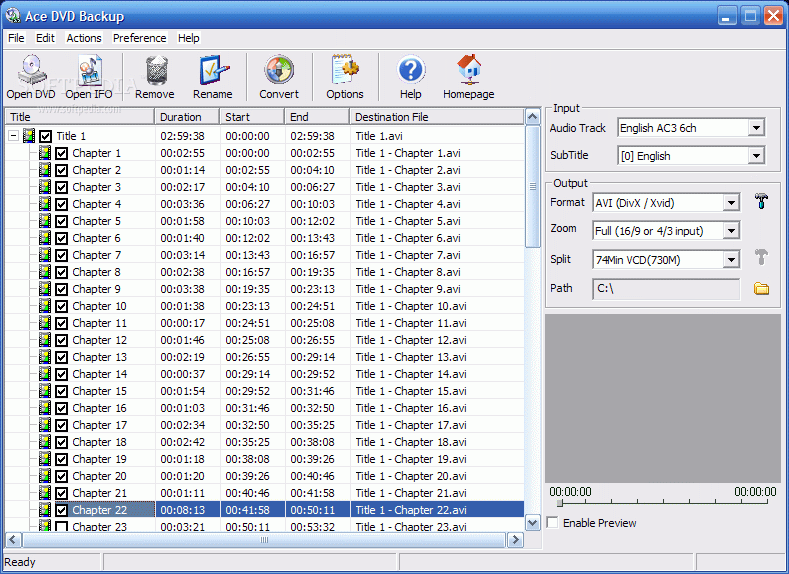This screenshot has height=574, width=789.
Task: Click the Rename toolbar icon
Action: tap(213, 70)
